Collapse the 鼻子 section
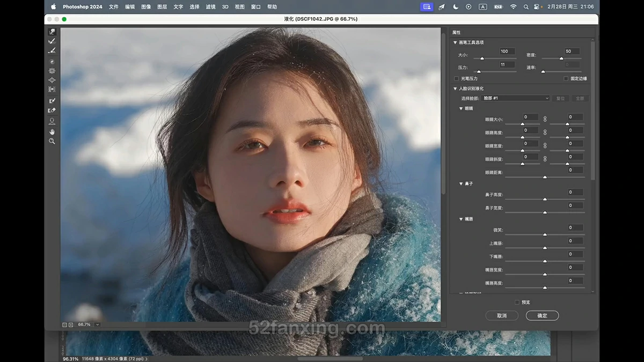Viewport: 644px width, 362px height. tap(461, 184)
